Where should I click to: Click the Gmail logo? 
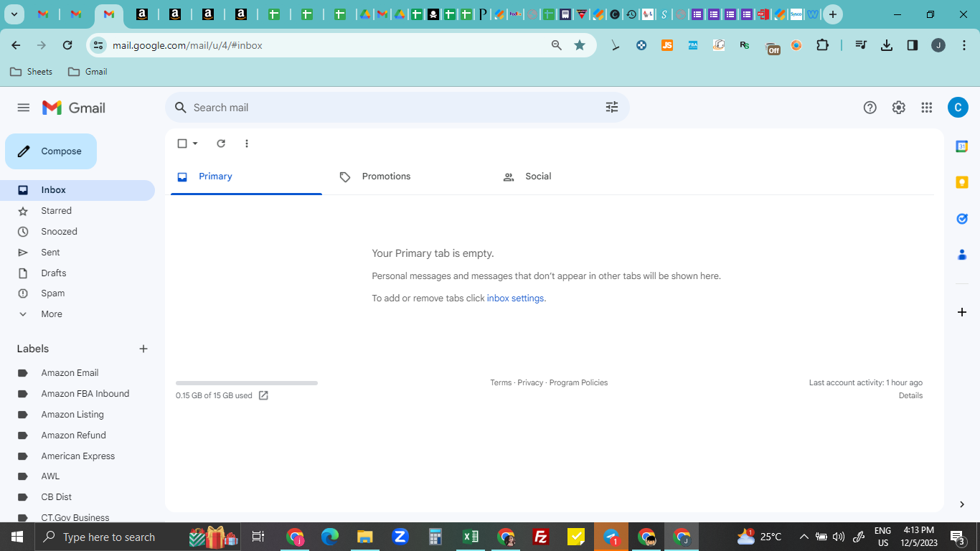(x=74, y=108)
